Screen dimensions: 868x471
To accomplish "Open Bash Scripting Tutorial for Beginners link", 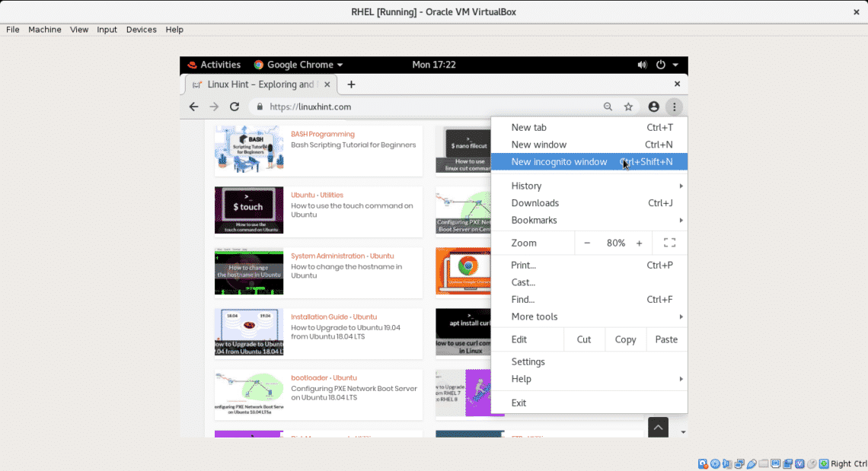I will 353,145.
